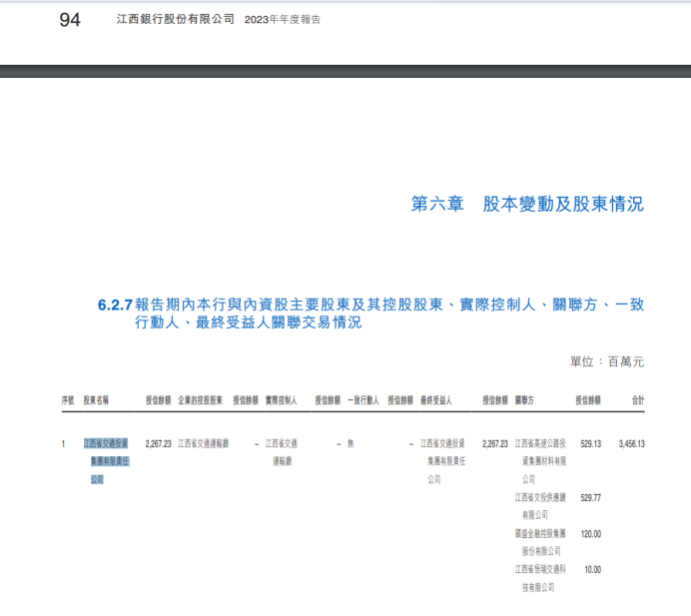Click the amount 120.00
This screenshot has width=691, height=616.
[x=591, y=534]
